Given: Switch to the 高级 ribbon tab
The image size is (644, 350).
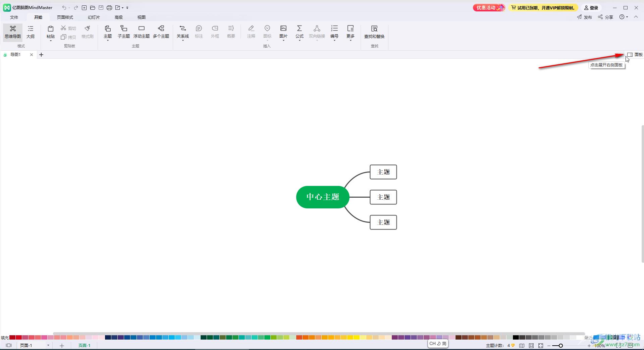Looking at the screenshot, I should [119, 17].
